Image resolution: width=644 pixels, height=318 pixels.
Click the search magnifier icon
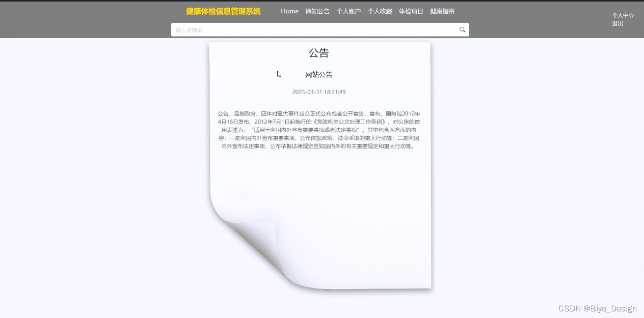[x=462, y=30]
